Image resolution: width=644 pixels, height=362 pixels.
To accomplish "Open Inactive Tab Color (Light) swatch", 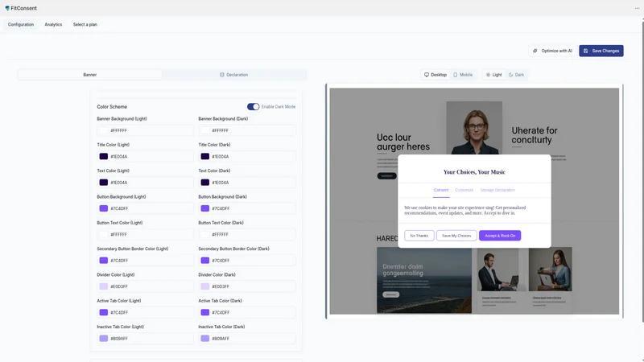I will click(104, 339).
